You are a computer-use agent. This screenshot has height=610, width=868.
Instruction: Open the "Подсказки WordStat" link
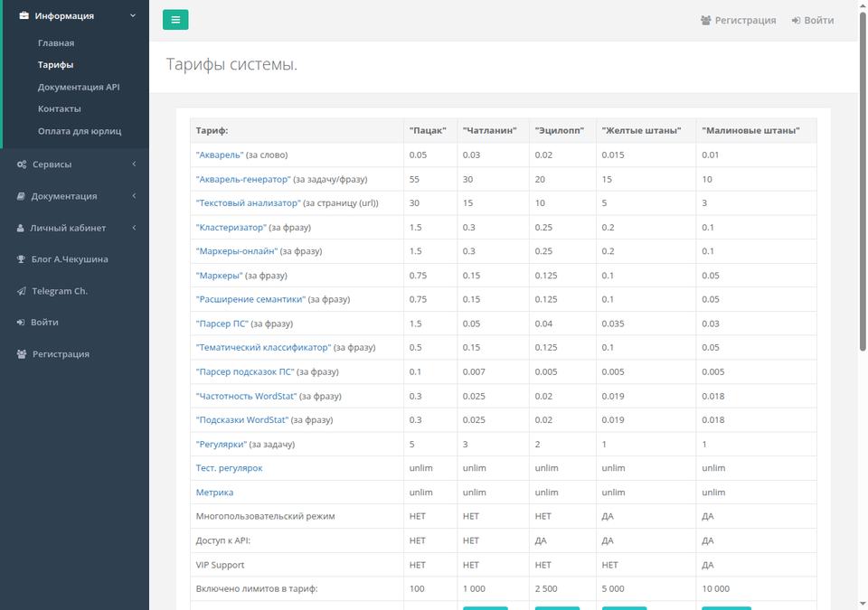[x=242, y=420]
